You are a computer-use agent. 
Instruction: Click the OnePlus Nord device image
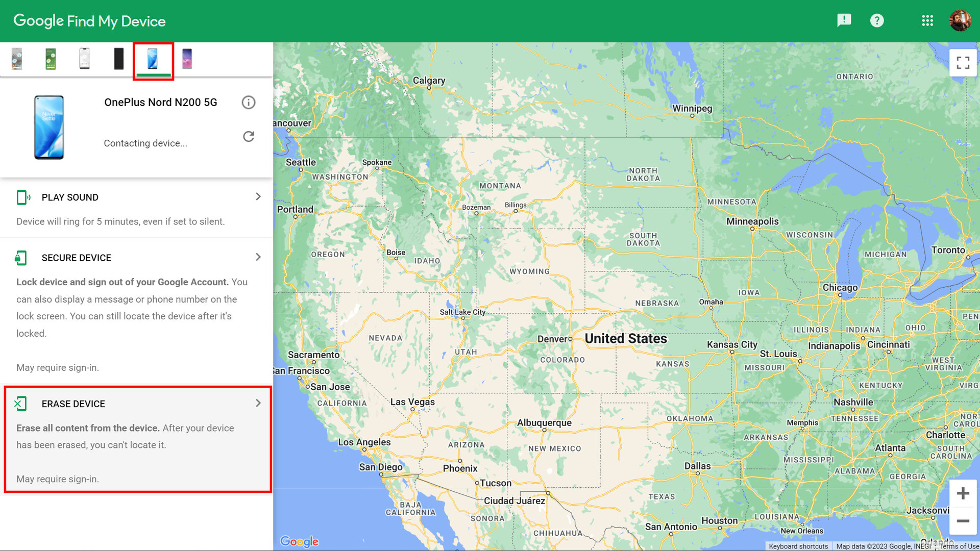[49, 128]
